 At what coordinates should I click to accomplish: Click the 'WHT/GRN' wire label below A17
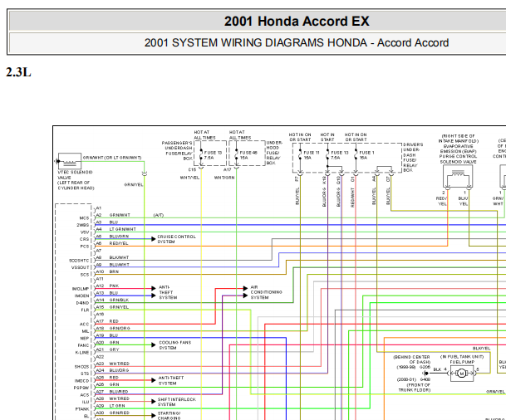click(224, 178)
